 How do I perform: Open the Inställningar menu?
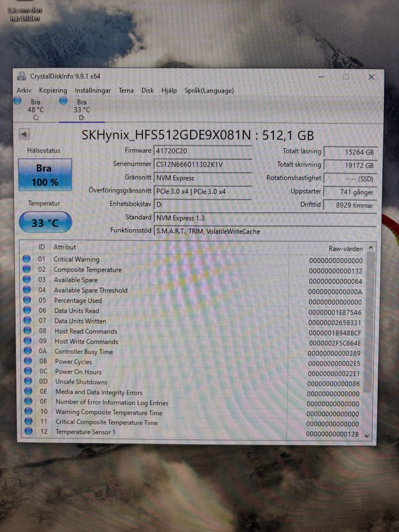click(93, 90)
